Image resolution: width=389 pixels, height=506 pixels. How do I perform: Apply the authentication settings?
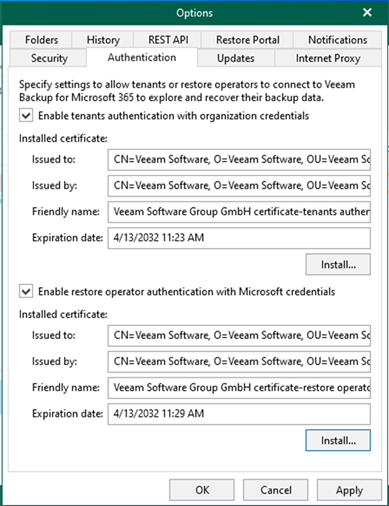349,490
